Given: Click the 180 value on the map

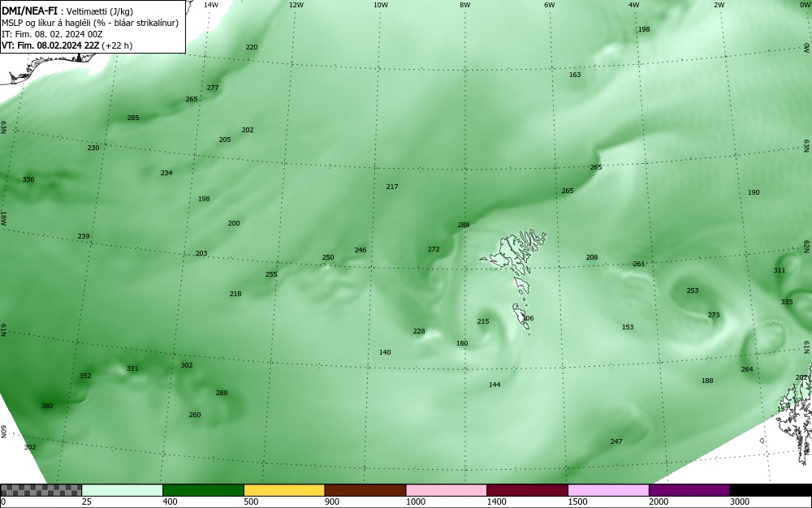Looking at the screenshot, I should [462, 343].
